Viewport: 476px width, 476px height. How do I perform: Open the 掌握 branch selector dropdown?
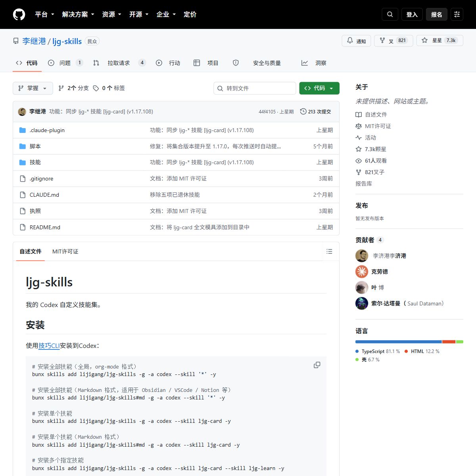click(33, 88)
